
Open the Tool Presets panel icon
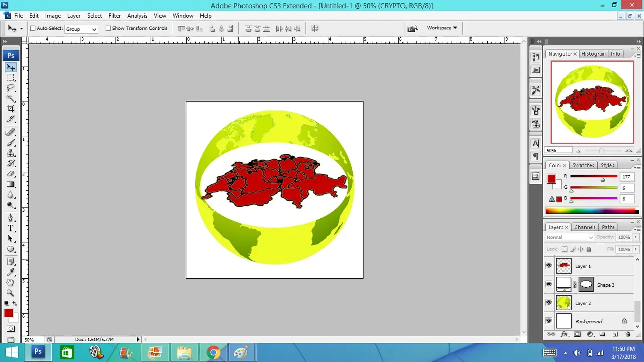click(x=536, y=90)
